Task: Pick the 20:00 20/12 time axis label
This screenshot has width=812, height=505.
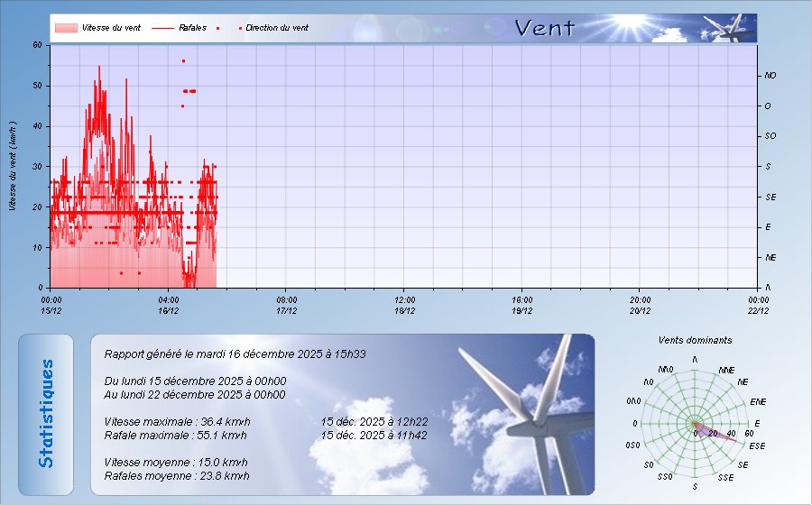Action: [x=640, y=305]
